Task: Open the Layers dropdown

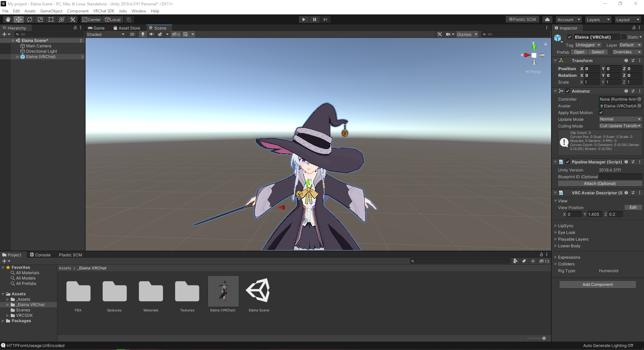Action: click(x=598, y=19)
